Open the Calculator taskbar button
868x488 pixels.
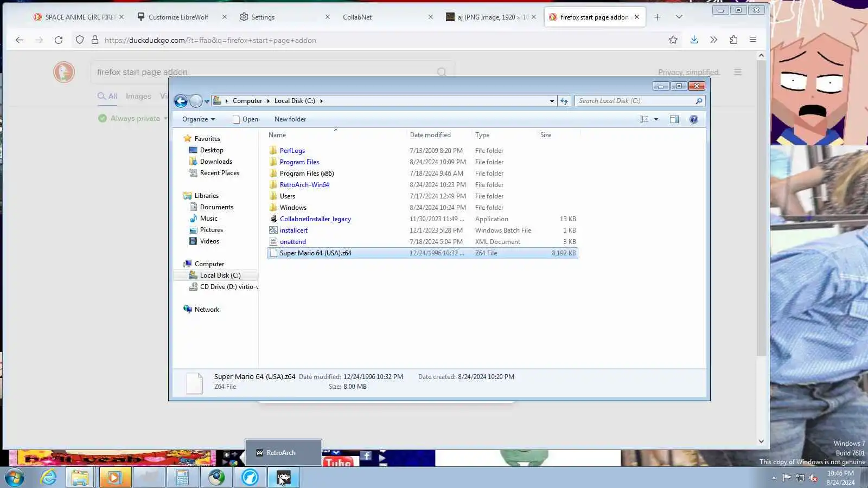coord(182,478)
